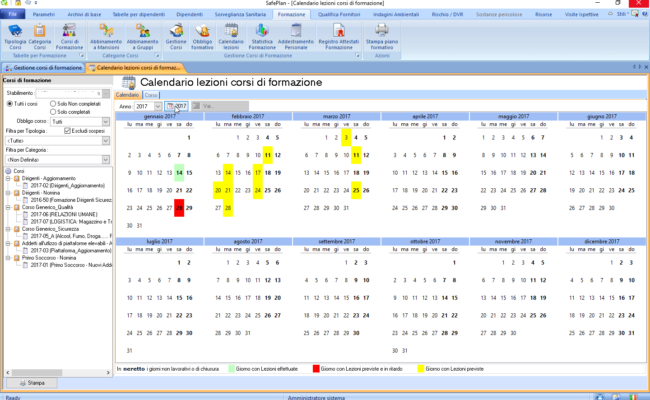Click the Stampa button
Viewport: 650px width, 400px height.
click(32, 383)
